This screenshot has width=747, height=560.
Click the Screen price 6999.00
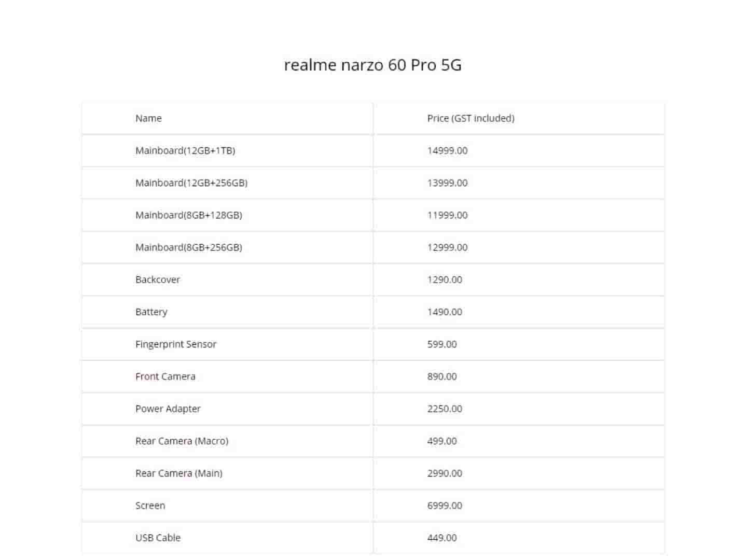coord(445,506)
